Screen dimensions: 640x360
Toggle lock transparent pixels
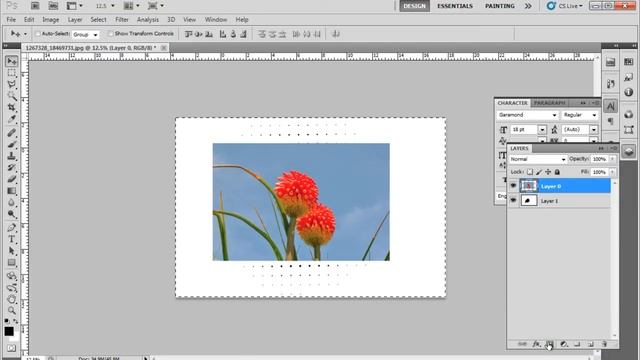[530, 172]
